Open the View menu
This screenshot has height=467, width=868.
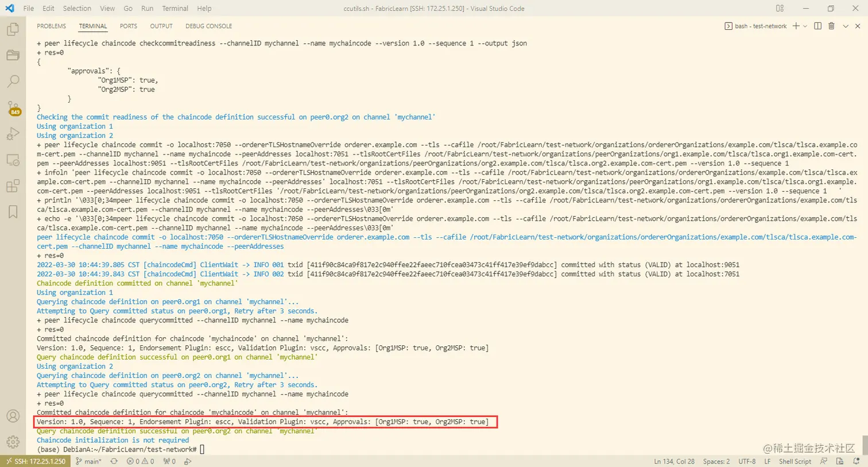click(107, 8)
